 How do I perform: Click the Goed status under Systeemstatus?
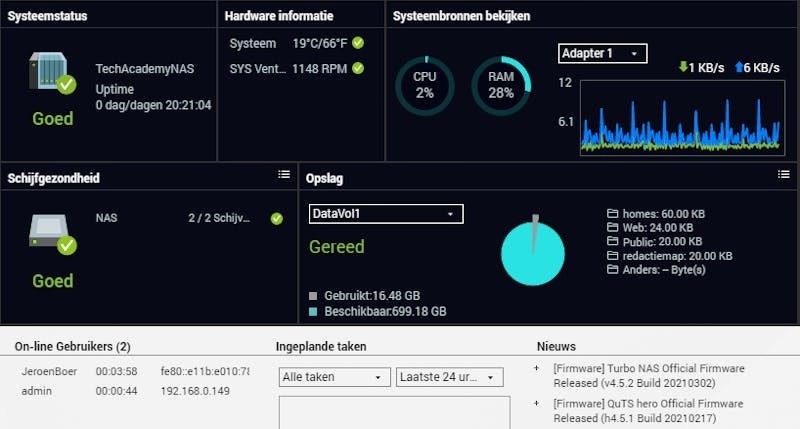point(53,119)
